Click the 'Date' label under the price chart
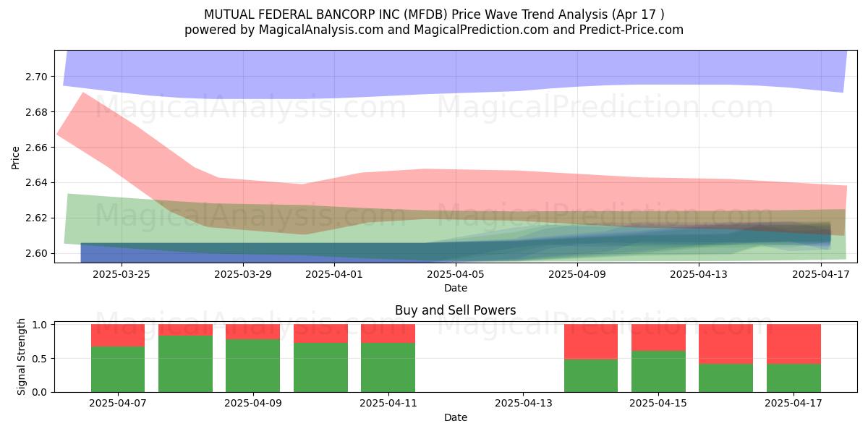 click(456, 288)
